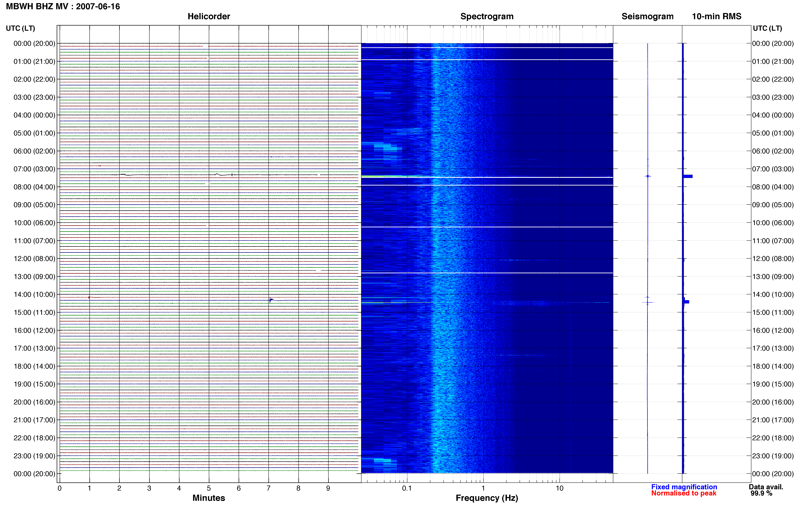Click the RMS bar near 14:25

pyautogui.click(x=686, y=302)
